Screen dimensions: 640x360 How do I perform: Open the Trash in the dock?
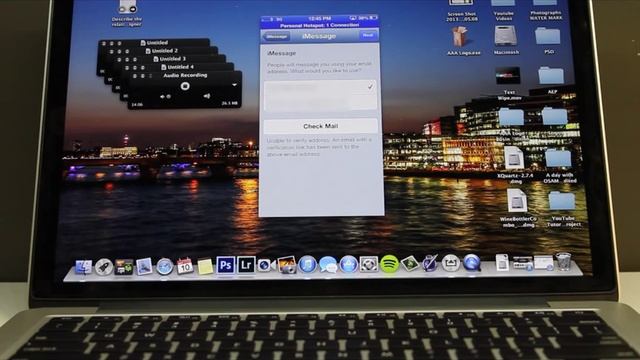click(564, 261)
